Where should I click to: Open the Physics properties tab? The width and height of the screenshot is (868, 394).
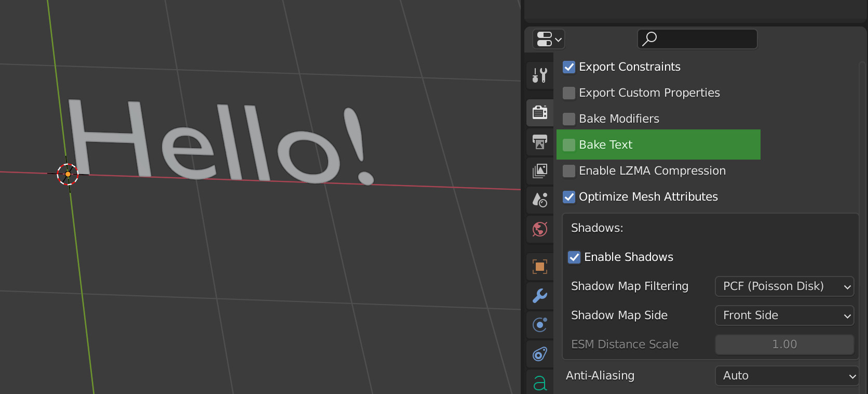tap(540, 325)
